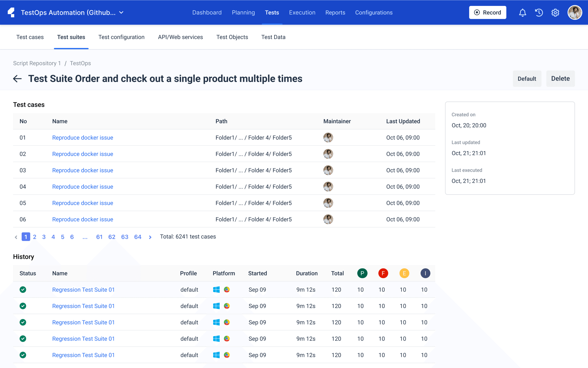588x368 pixels.
Task: Click the Duration column header
Action: tap(307, 273)
